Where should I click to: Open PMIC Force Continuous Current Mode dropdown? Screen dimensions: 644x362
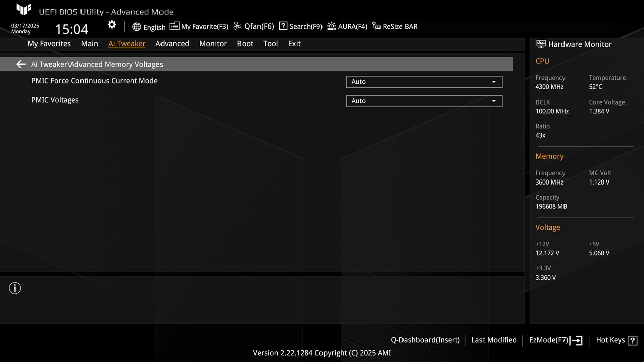(424, 82)
